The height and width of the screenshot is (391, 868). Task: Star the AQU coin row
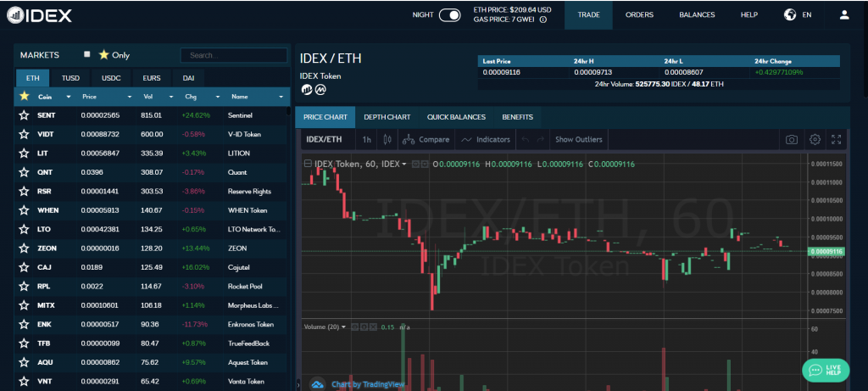coord(24,362)
